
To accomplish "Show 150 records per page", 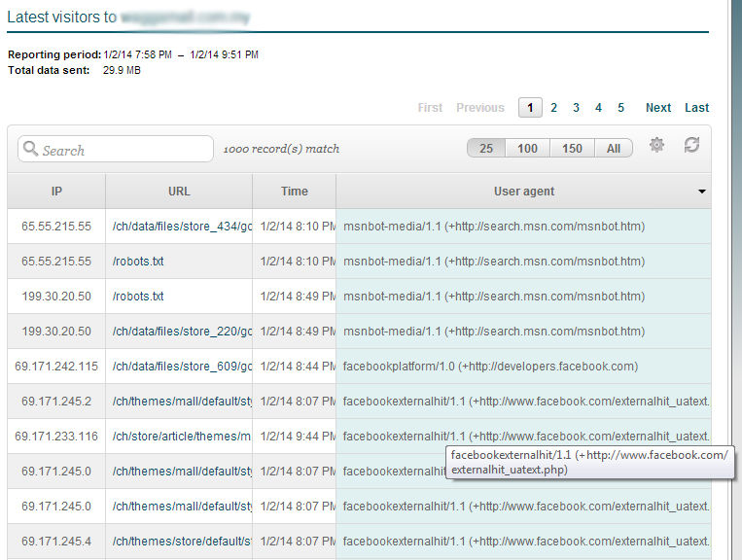I will (572, 149).
